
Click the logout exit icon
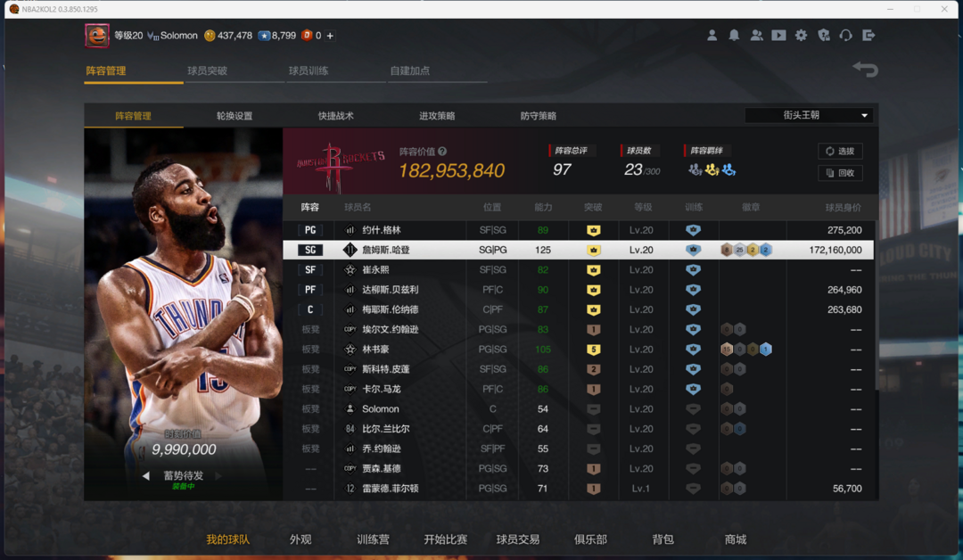pos(868,36)
